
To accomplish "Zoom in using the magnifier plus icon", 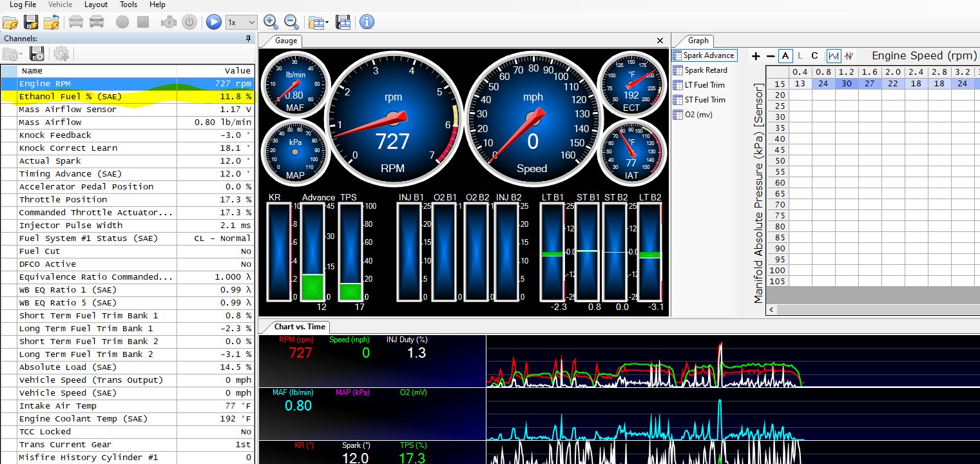I will 271,22.
